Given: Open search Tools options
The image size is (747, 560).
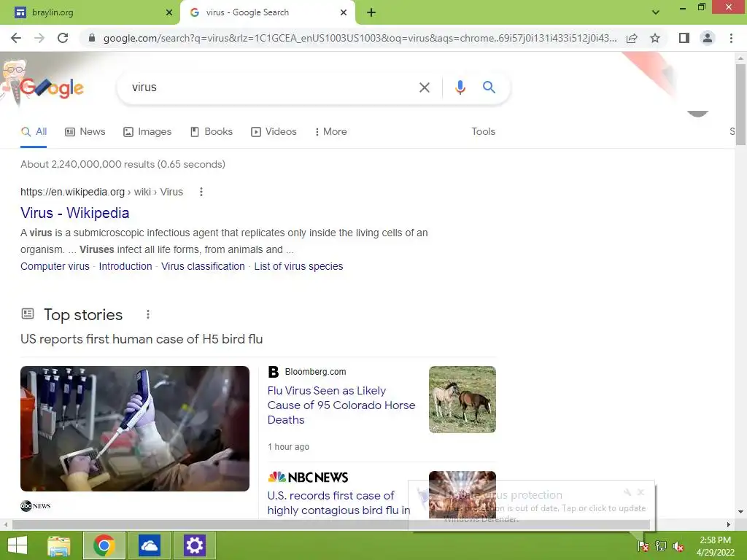Looking at the screenshot, I should (483, 131).
